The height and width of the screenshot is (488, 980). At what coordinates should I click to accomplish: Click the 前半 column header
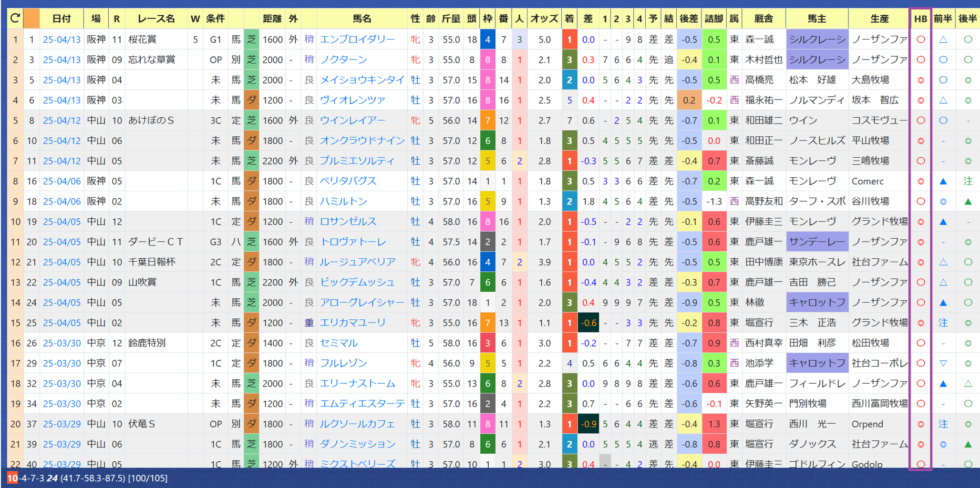click(x=943, y=19)
